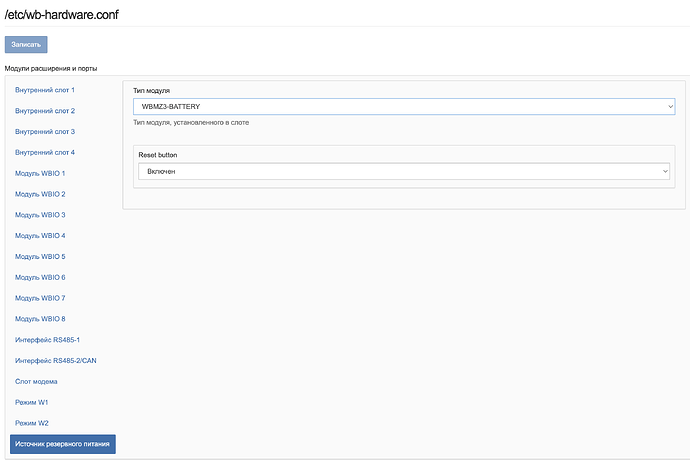Open the Тип модуля dropdown
This screenshot has height=462, width=690.
pyautogui.click(x=404, y=106)
